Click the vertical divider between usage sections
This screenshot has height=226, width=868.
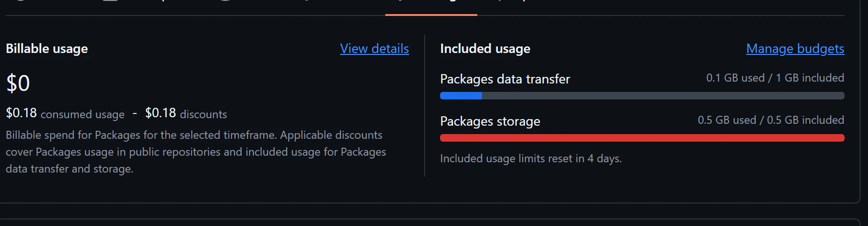click(425, 105)
